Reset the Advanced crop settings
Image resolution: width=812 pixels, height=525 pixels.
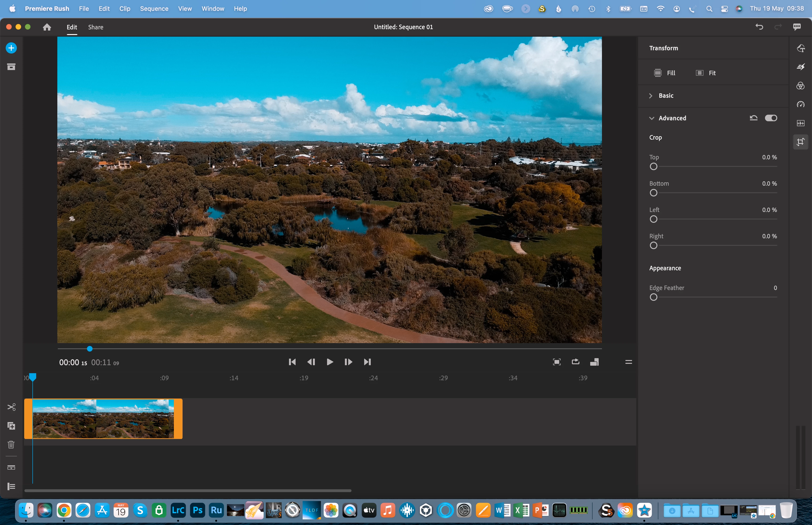tap(753, 118)
